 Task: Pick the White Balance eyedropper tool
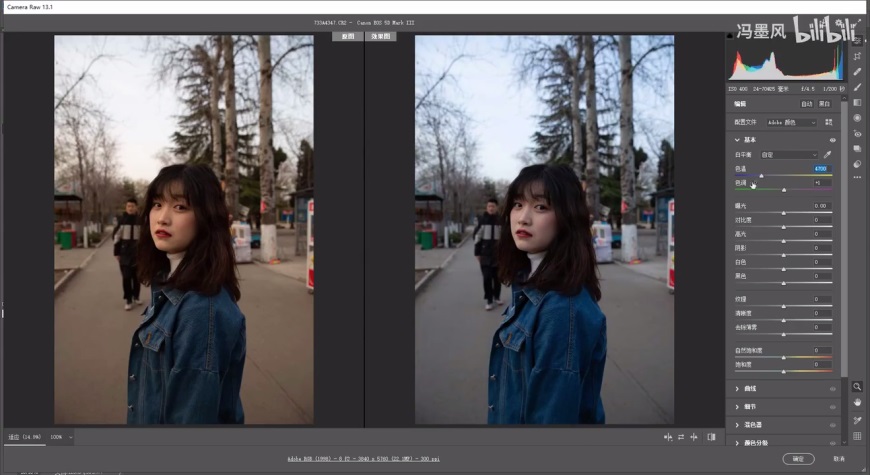(x=827, y=155)
